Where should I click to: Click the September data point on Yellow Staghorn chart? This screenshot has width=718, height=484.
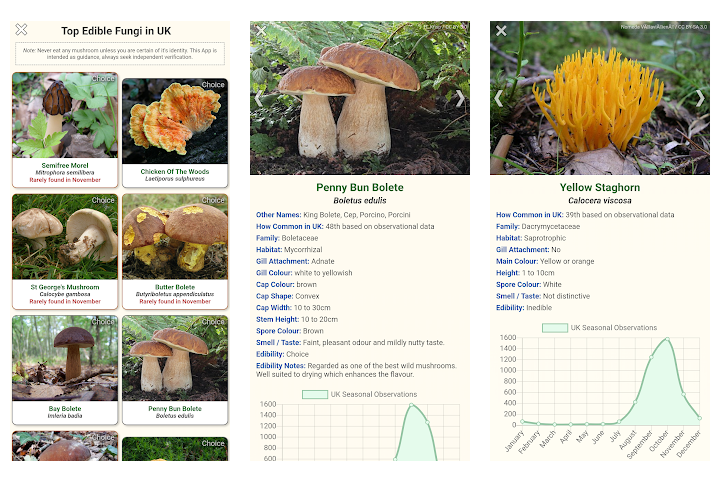(651, 357)
